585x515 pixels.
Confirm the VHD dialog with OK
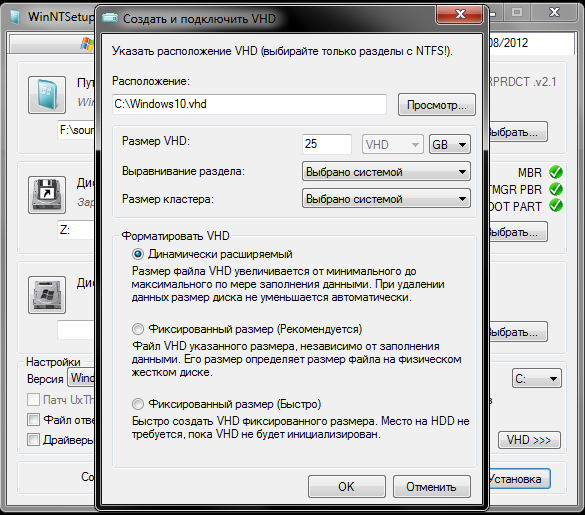tap(347, 486)
